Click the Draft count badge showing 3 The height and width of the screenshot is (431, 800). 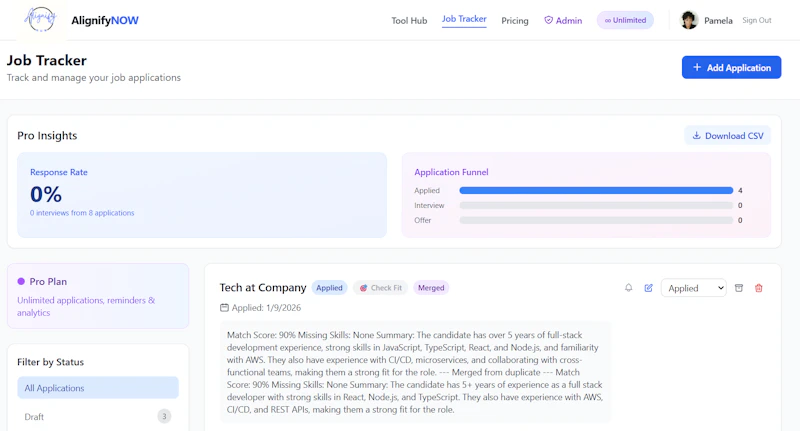(x=164, y=416)
